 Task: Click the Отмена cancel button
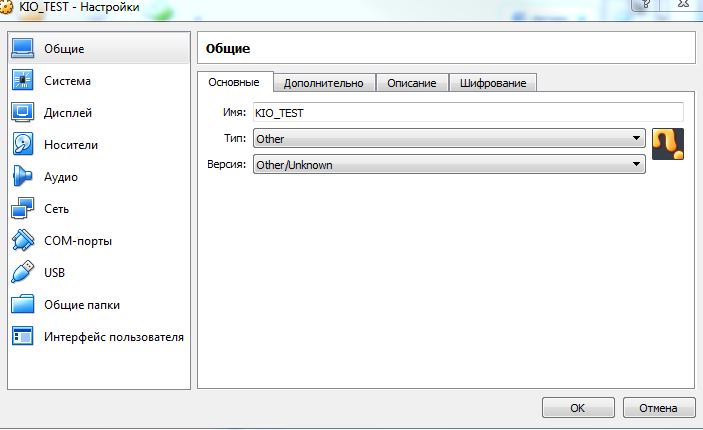tap(658, 408)
